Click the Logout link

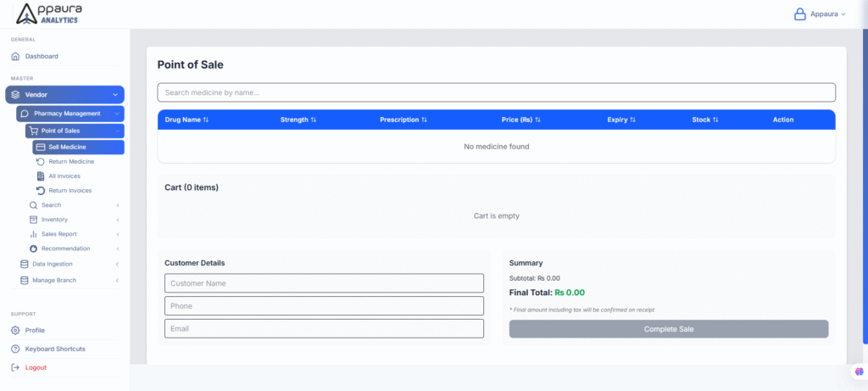pos(36,367)
